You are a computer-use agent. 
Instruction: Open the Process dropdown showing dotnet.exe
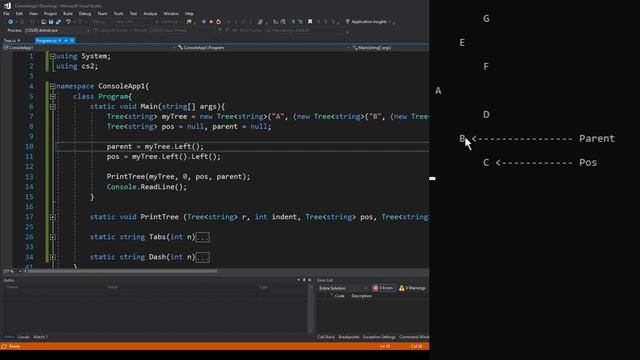(57, 30)
